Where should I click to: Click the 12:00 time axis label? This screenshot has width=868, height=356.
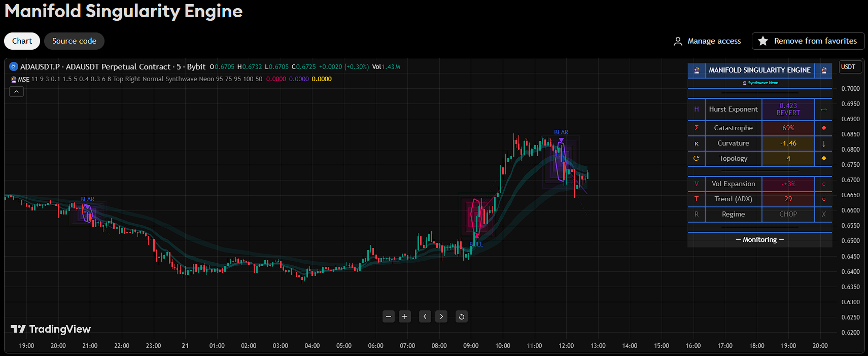[566, 345]
